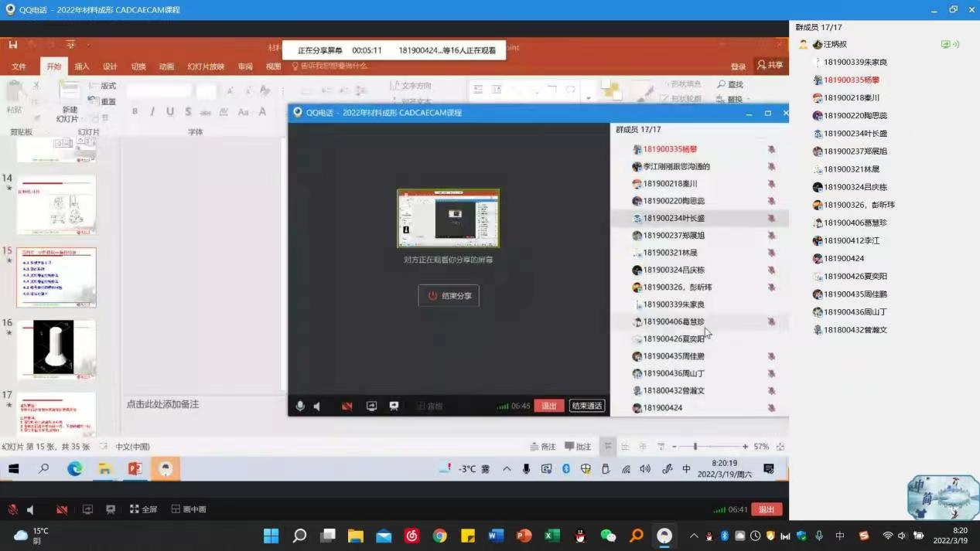Image resolution: width=980 pixels, height=551 pixels.
Task: Enable 画中画 picture-in-picture mode
Action: point(189,510)
